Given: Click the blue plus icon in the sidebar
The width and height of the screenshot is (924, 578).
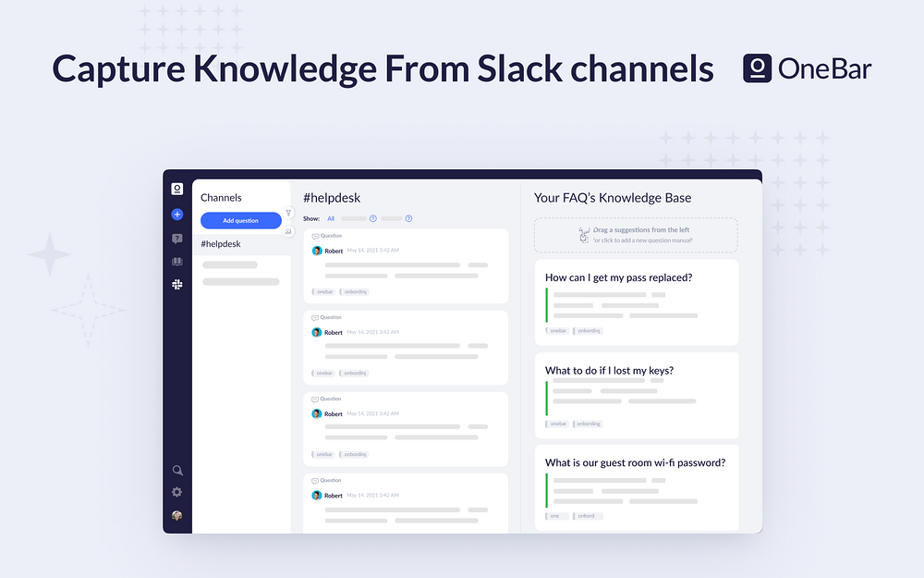Looking at the screenshot, I should click(176, 215).
